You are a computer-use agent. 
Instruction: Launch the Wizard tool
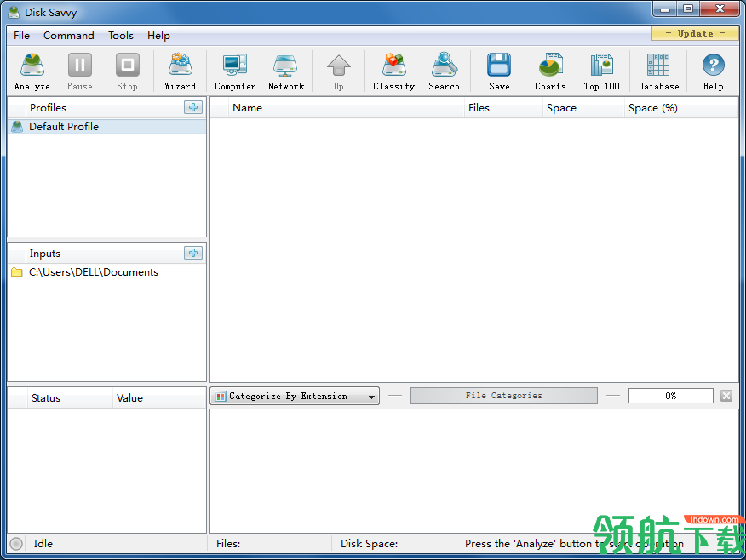(181, 71)
